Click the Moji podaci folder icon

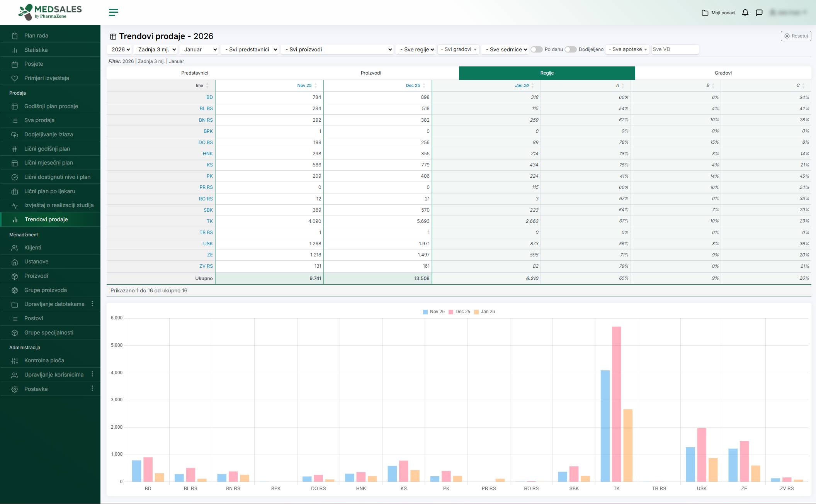pos(705,13)
